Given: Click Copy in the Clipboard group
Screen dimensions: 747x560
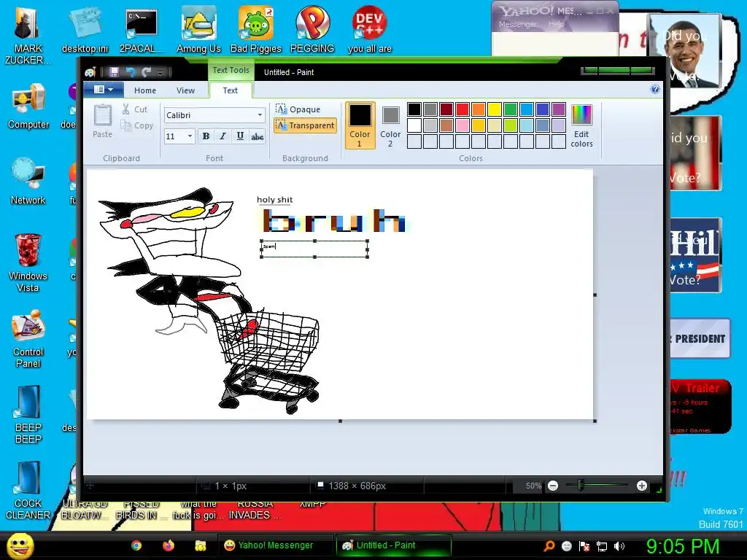Looking at the screenshot, I should (137, 125).
